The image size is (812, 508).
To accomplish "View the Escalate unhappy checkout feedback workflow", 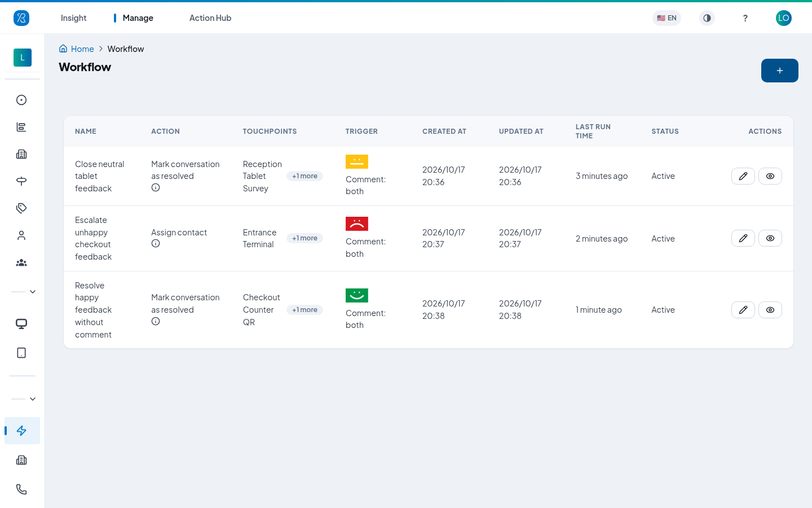I will [770, 238].
